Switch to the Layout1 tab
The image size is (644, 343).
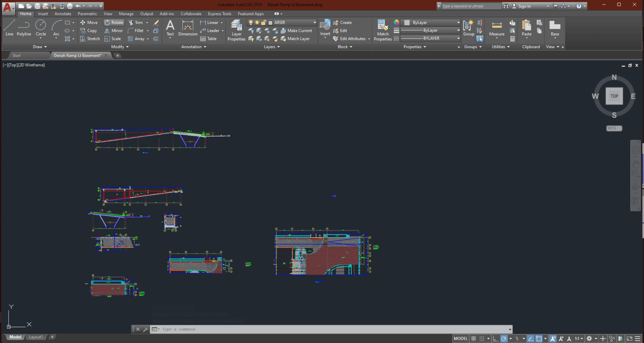[36, 337]
